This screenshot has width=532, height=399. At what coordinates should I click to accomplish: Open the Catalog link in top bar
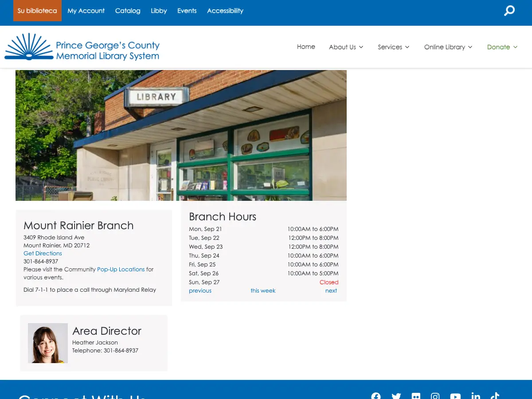click(128, 11)
